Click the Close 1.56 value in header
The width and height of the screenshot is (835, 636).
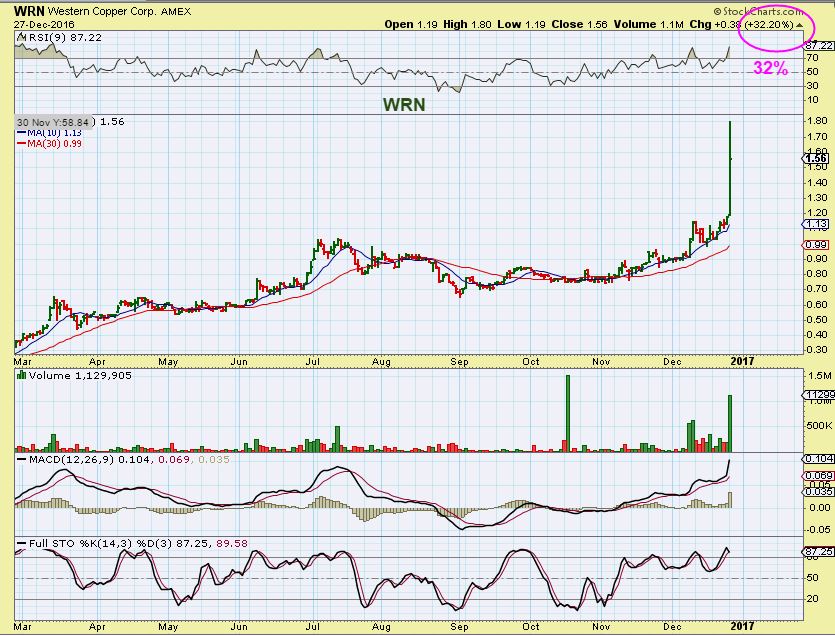(579, 25)
